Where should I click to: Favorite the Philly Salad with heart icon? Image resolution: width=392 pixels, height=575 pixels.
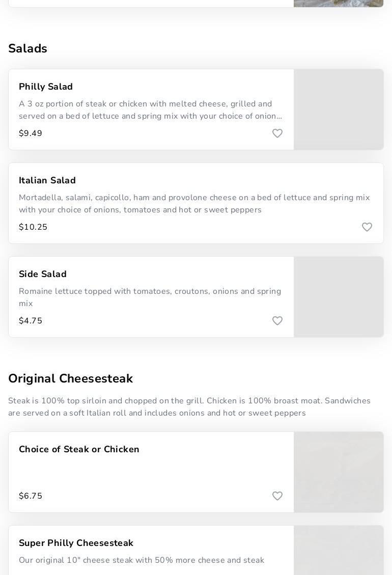pyautogui.click(x=277, y=133)
